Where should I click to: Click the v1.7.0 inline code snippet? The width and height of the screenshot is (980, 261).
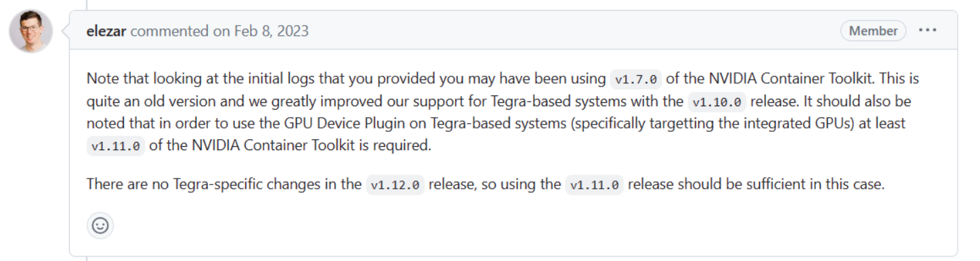(x=635, y=78)
